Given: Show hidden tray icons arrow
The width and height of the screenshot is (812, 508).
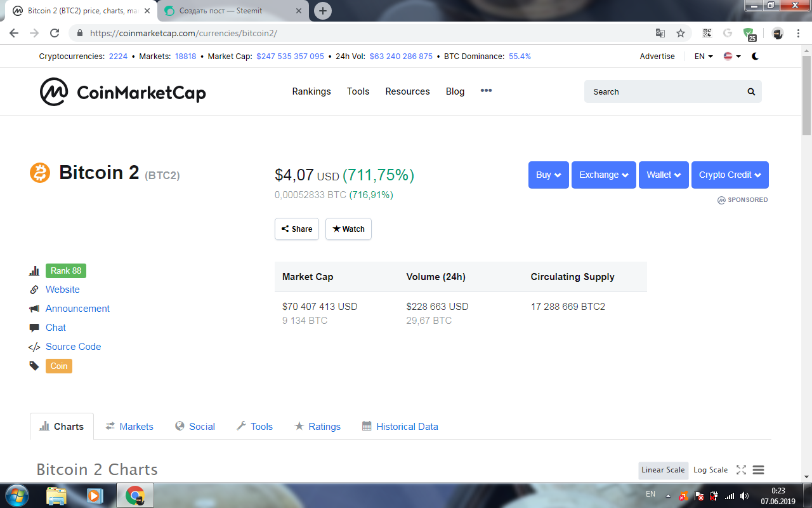Looking at the screenshot, I should pyautogui.click(x=667, y=496).
